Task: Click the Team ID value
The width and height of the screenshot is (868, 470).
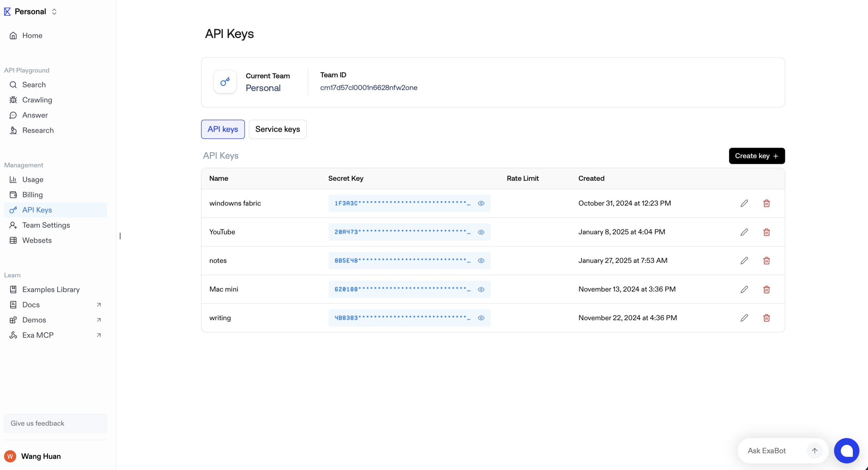Action: [369, 87]
